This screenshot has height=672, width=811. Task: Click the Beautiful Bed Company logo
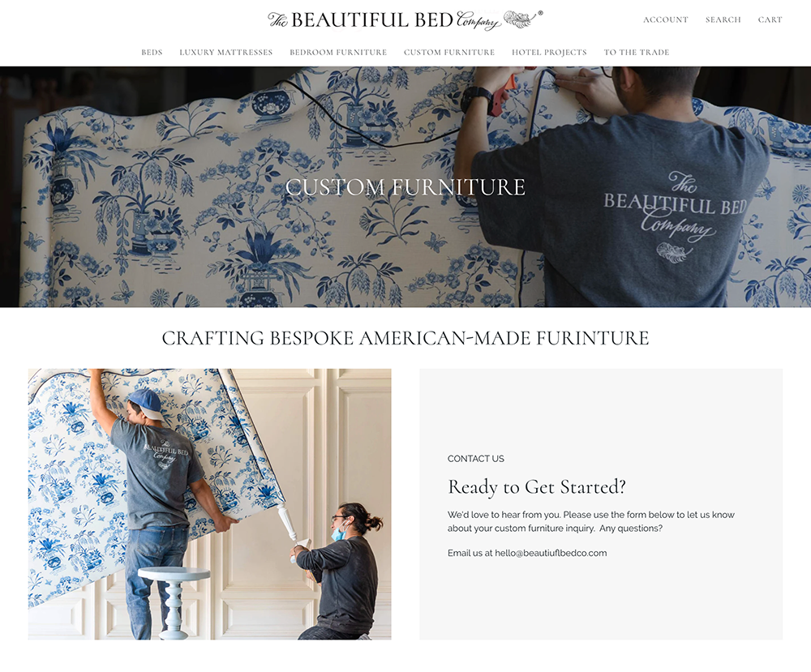click(405, 20)
